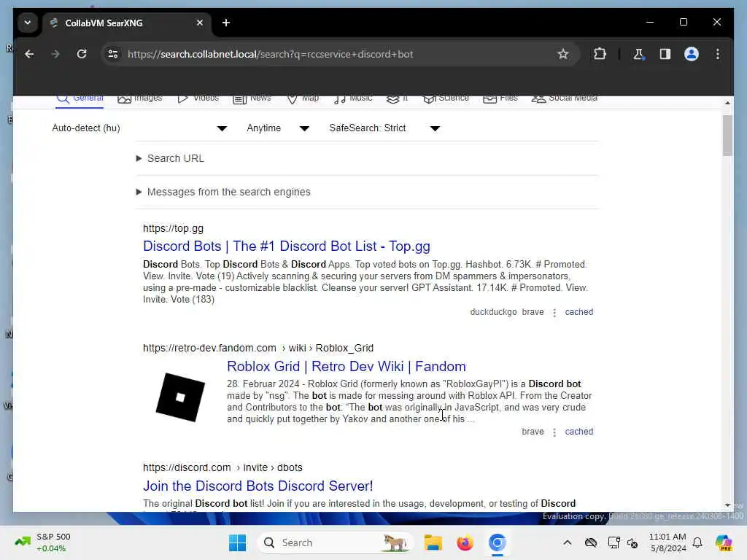Open the Auto-detect (hu) language dropdown

(139, 128)
